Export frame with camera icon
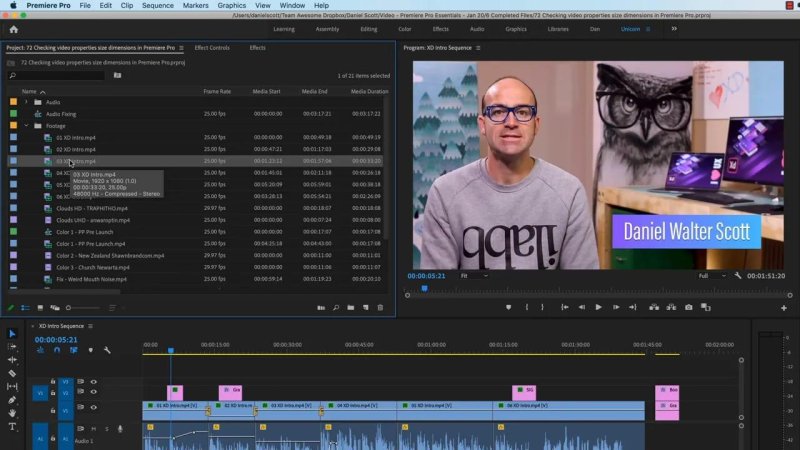 tap(688, 307)
